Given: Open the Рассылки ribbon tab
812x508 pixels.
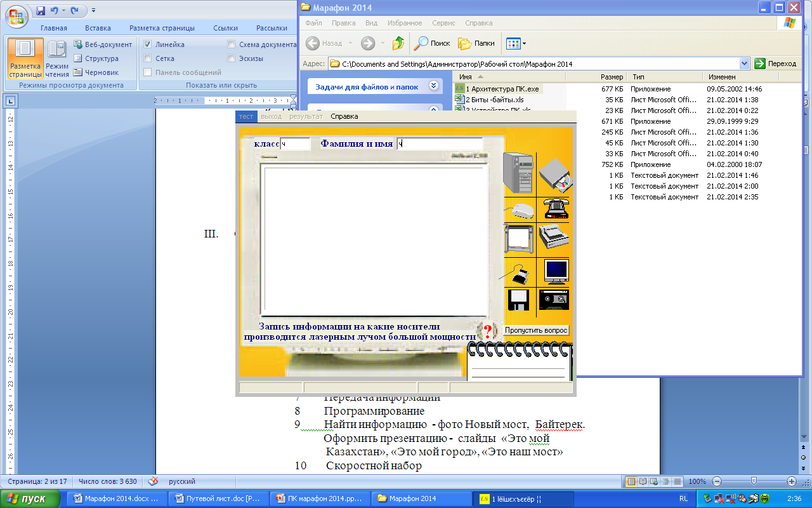Looking at the screenshot, I should point(272,28).
